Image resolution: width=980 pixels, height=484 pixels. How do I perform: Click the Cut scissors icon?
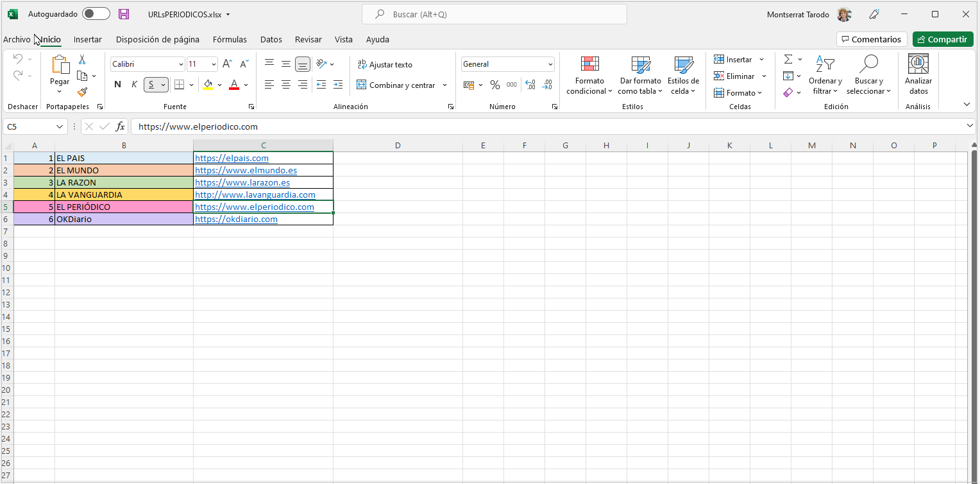click(82, 60)
